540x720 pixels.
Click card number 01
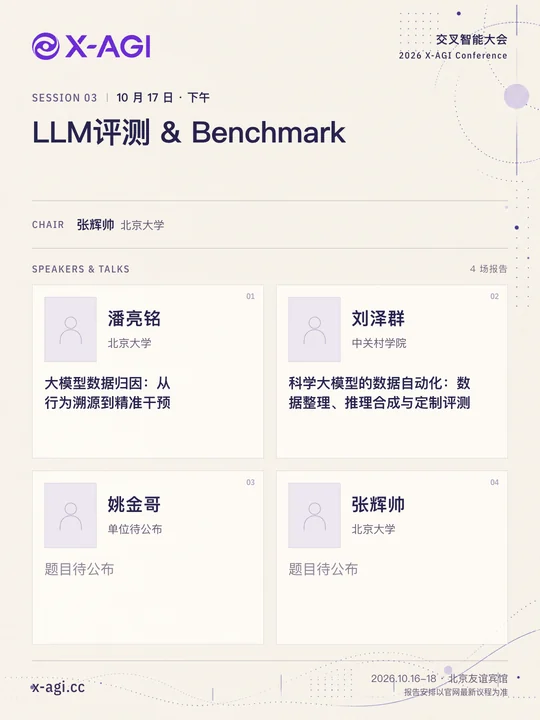250,297
